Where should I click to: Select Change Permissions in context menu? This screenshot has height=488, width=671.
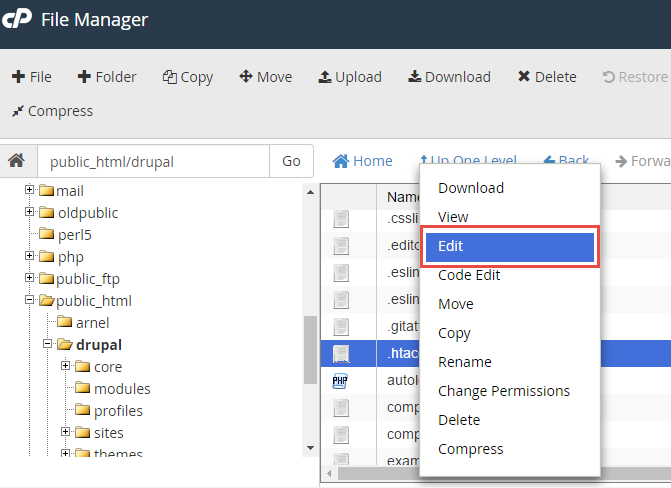point(504,391)
